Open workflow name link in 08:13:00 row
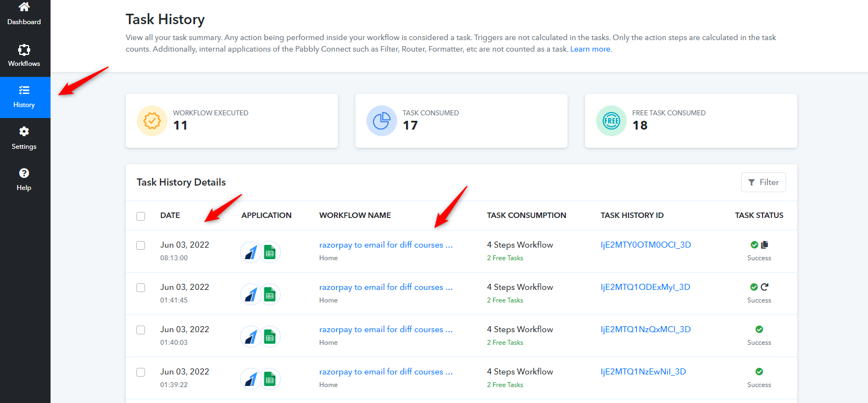The height and width of the screenshot is (403, 868). click(x=386, y=245)
